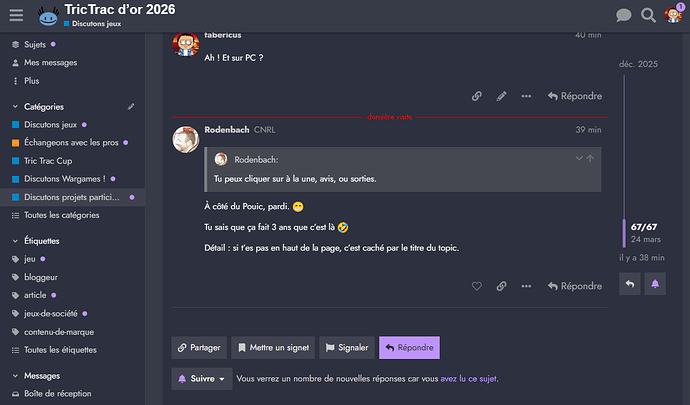Edit categories with the pencil icon
690x405 pixels.
[131, 106]
